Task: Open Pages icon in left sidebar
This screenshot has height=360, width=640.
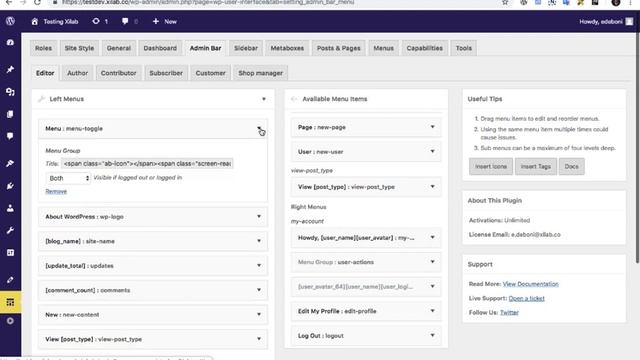Action: [x=10, y=114]
